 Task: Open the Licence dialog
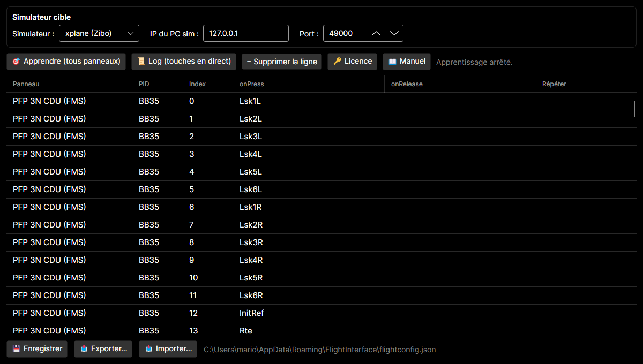[x=353, y=62]
